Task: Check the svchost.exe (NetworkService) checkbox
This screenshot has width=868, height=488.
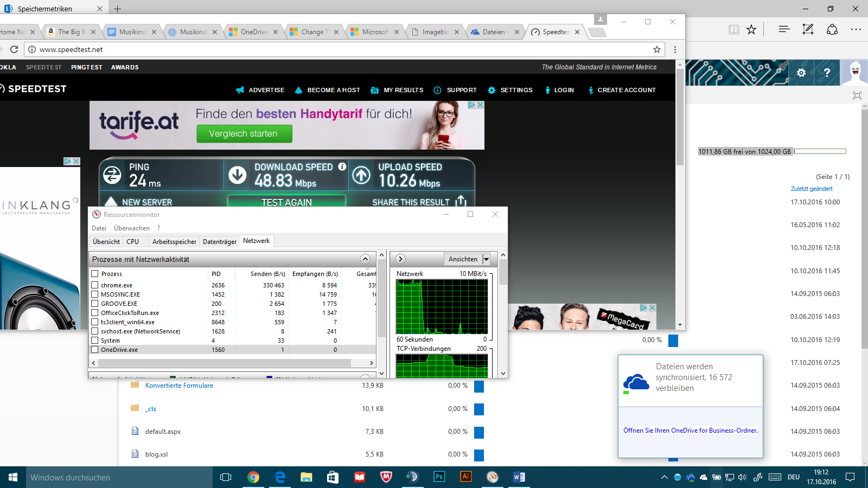Action: point(95,331)
